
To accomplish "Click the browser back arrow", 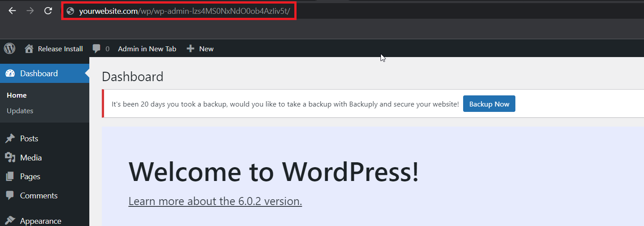I will 12,11.
